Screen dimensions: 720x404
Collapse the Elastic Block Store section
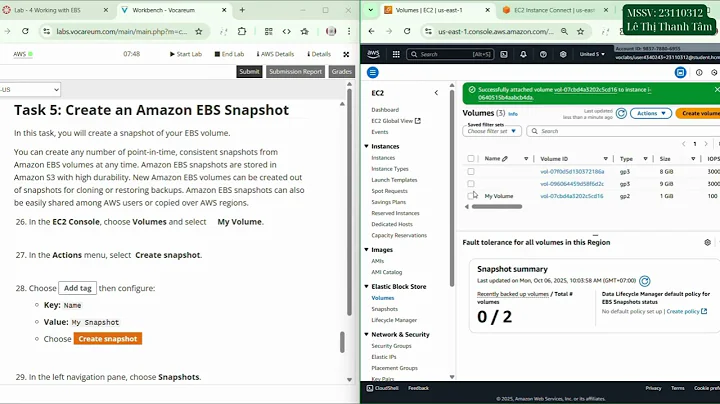(366, 286)
